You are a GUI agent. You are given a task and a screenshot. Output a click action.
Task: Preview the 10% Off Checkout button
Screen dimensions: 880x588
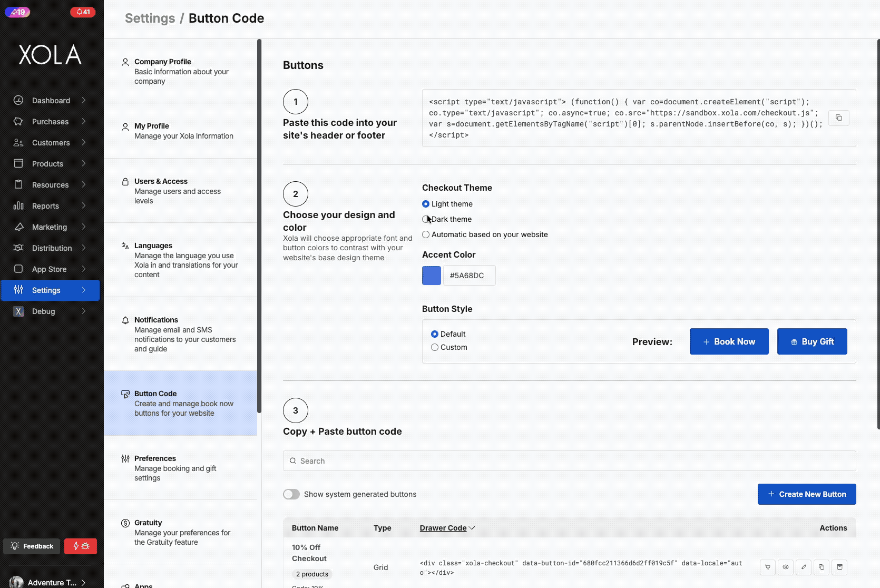pyautogui.click(x=786, y=567)
